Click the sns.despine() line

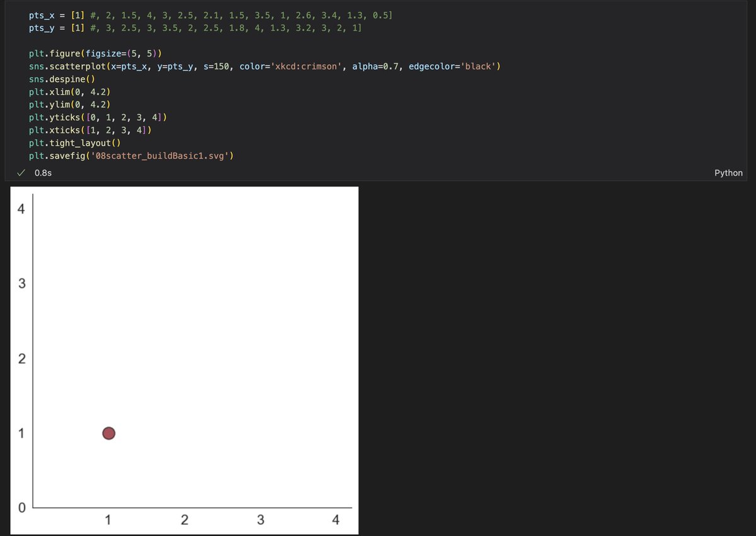(62, 79)
